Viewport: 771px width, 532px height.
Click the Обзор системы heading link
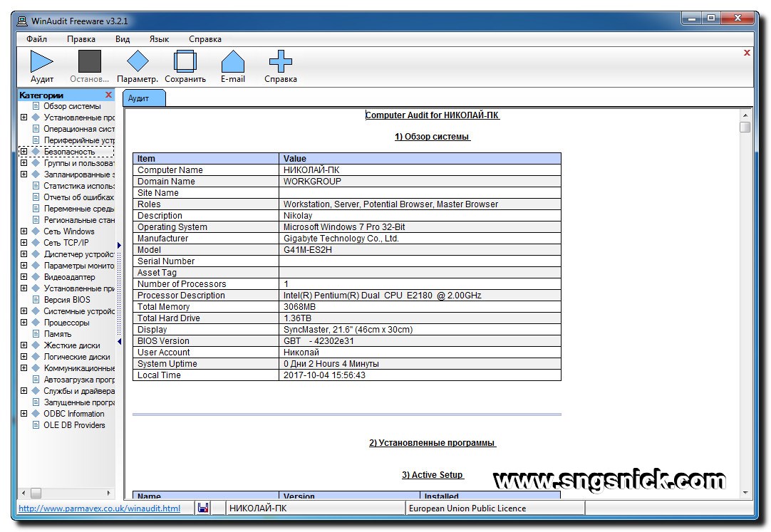[x=433, y=137]
